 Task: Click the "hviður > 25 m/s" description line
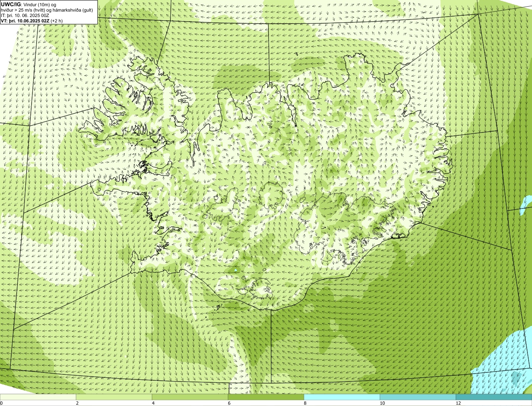pos(47,10)
